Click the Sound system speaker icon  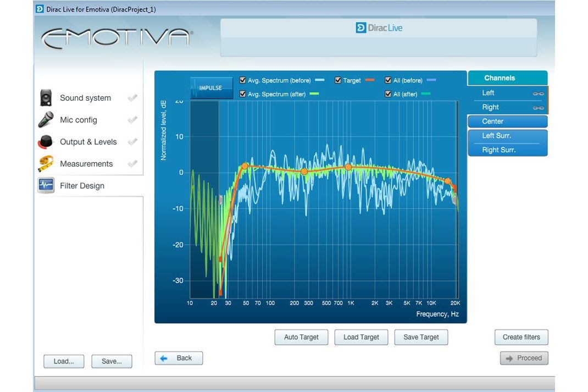[x=46, y=98]
